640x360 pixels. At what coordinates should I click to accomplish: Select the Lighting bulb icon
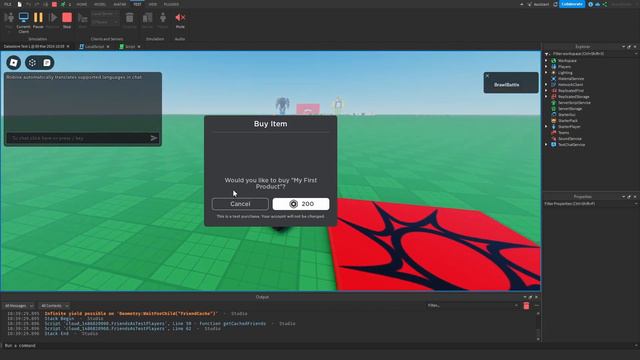coord(554,73)
